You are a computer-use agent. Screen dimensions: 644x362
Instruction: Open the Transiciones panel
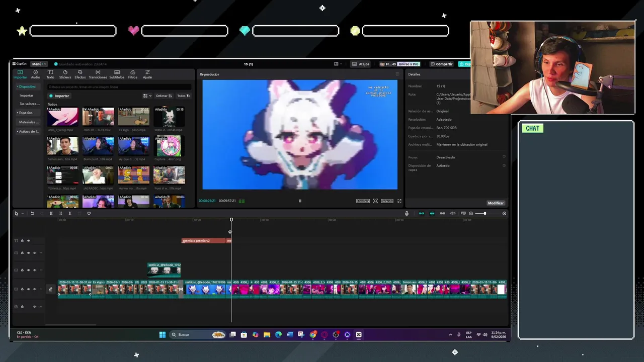(98, 74)
